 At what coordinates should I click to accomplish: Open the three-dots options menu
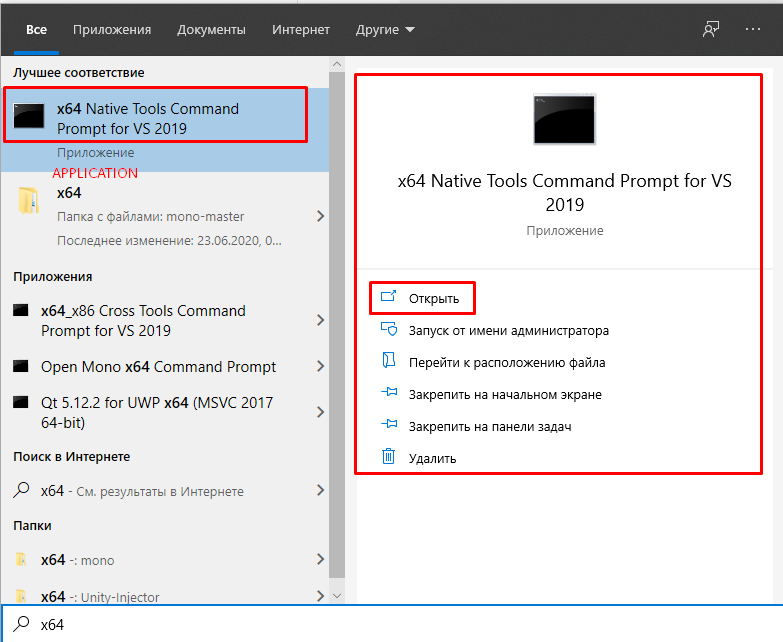[x=753, y=29]
